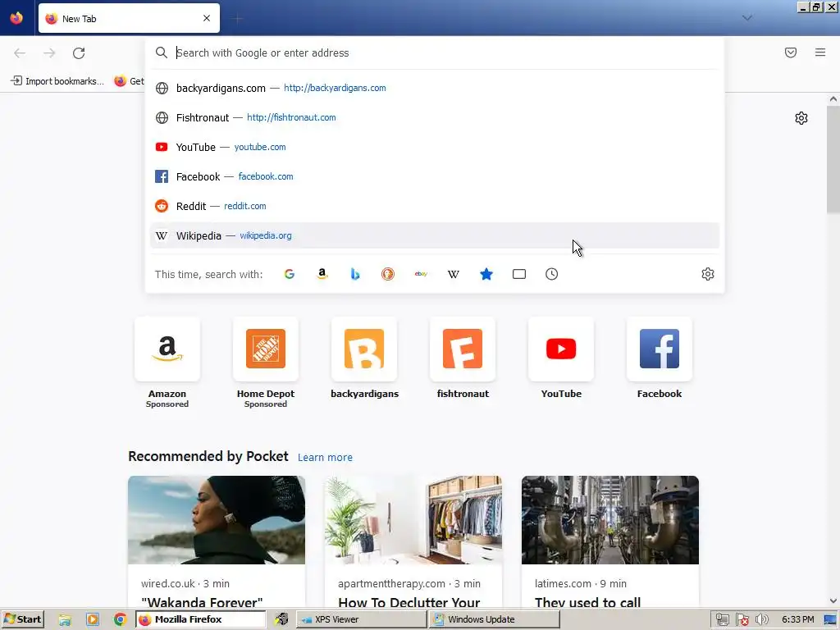840x630 pixels.
Task: Search this time with Amazon icon
Action: point(322,274)
